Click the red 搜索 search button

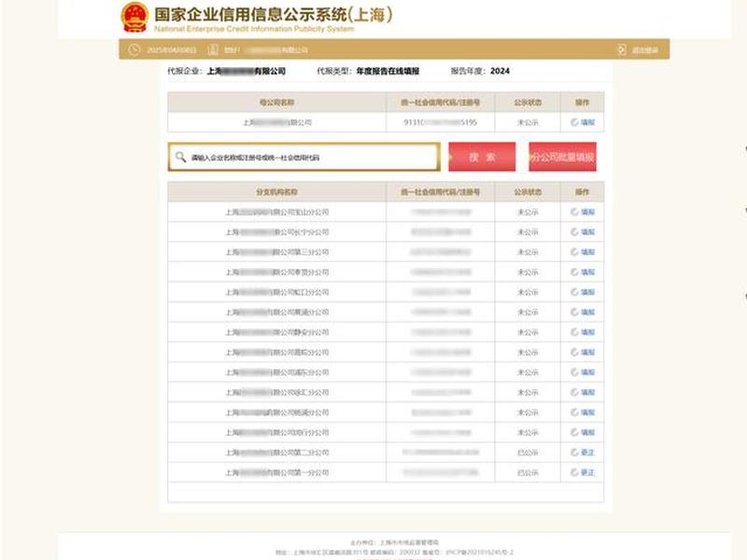pyautogui.click(x=482, y=157)
